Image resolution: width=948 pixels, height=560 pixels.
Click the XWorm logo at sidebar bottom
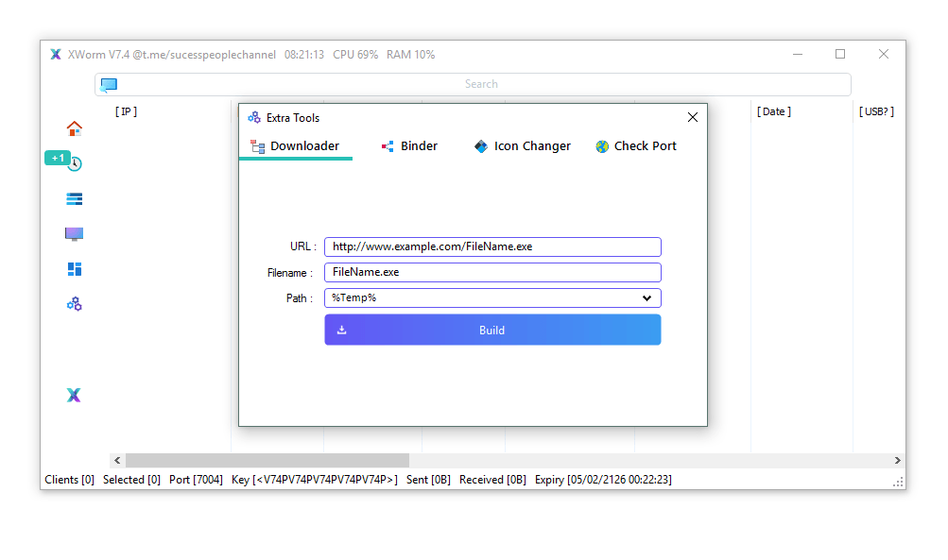tap(74, 395)
